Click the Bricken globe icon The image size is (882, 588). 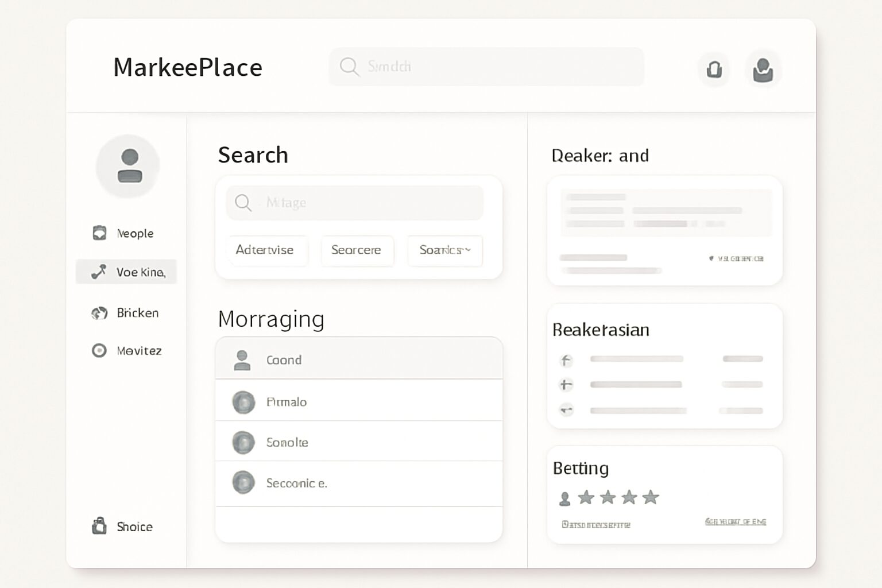pyautogui.click(x=99, y=313)
